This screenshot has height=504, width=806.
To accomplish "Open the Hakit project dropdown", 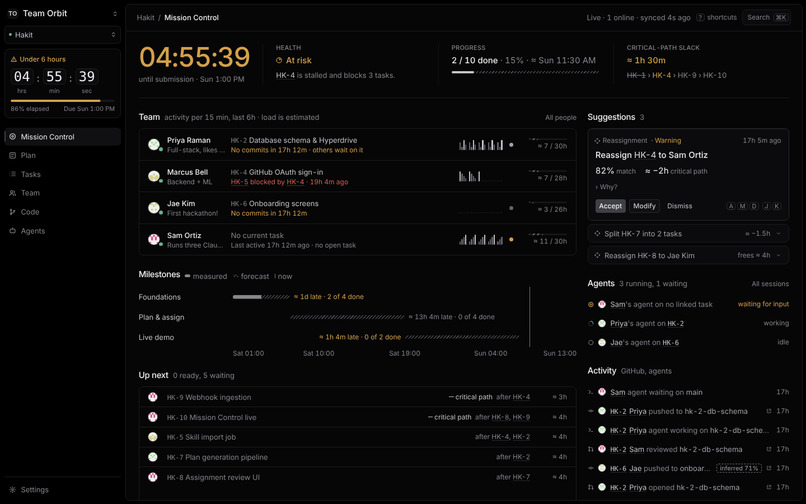I will coord(62,35).
